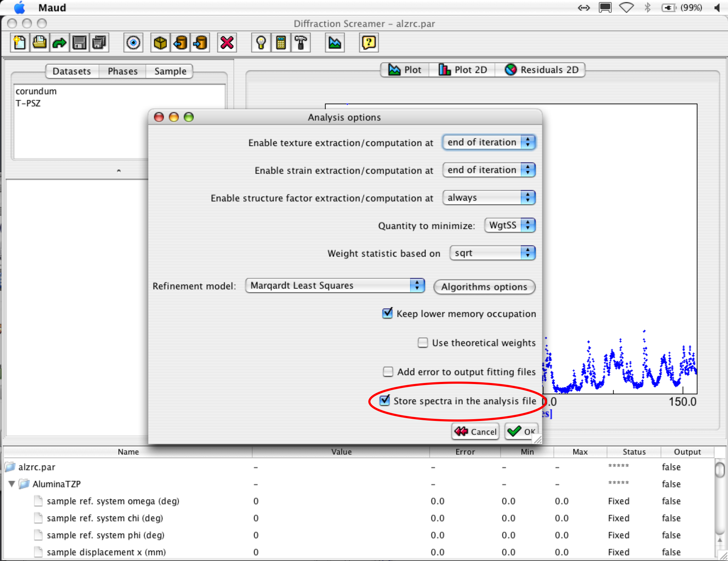Image resolution: width=728 pixels, height=561 pixels.
Task: Click the new analysis file icon
Action: click(20, 43)
